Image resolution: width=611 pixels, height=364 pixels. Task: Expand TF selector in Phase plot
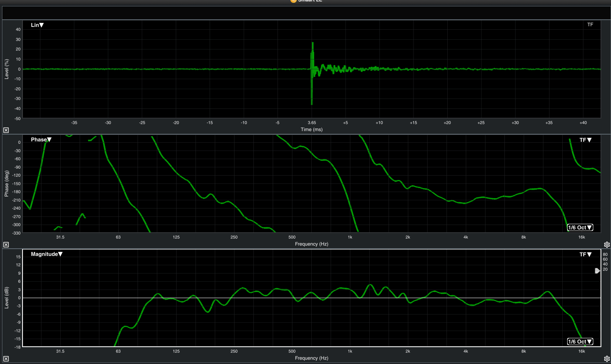tap(585, 140)
